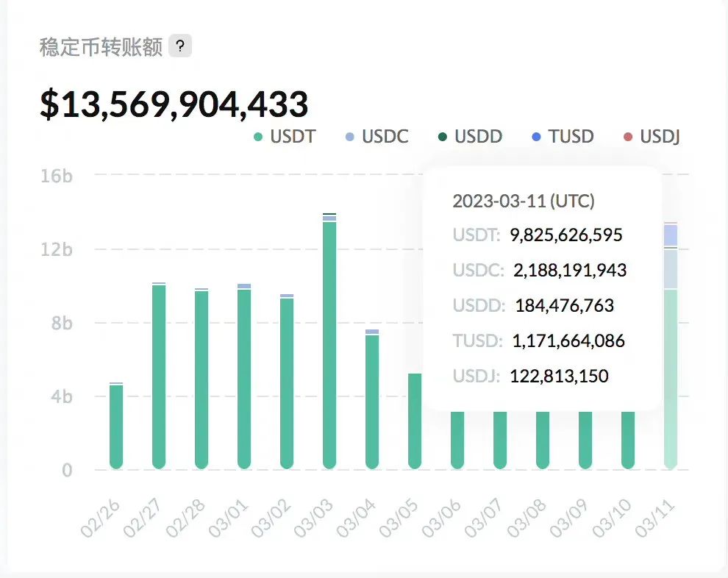Click the light blue TUSD segment of 03/11 bar
728x578 pixels.
click(671, 236)
